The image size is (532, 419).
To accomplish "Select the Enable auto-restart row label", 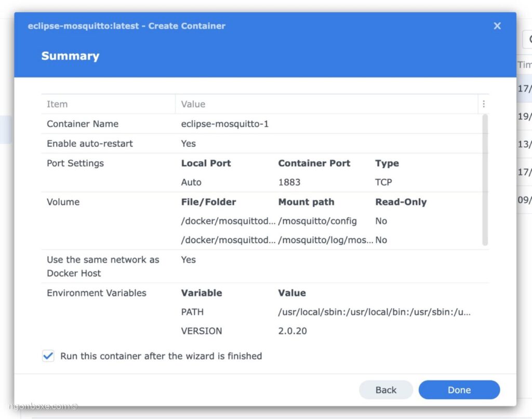I will point(89,143).
